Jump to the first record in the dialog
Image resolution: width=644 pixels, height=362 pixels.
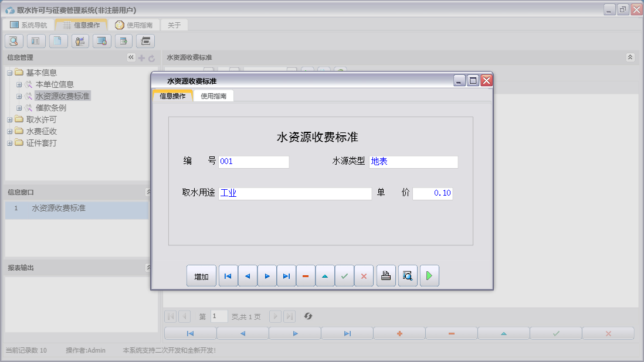[x=228, y=276]
